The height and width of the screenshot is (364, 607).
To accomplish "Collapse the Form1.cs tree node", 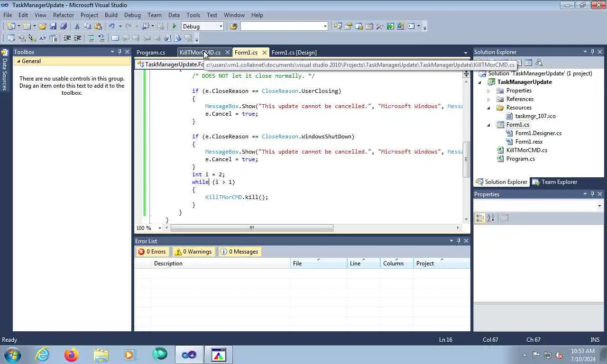I will [489, 125].
